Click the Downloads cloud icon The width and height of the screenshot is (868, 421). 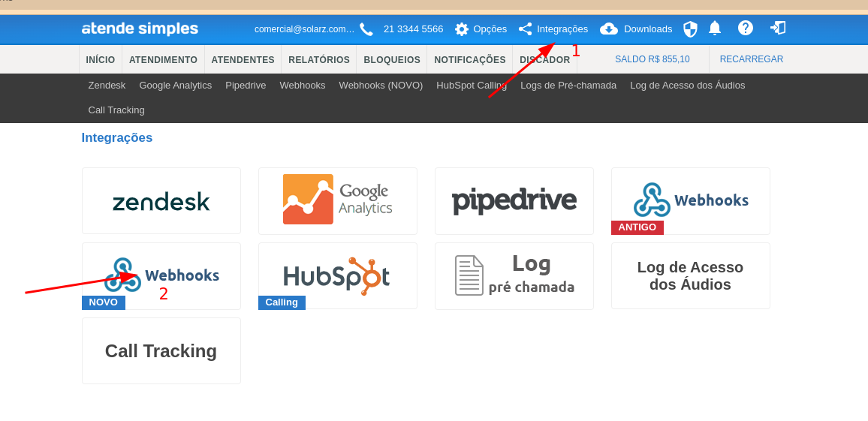coord(609,29)
